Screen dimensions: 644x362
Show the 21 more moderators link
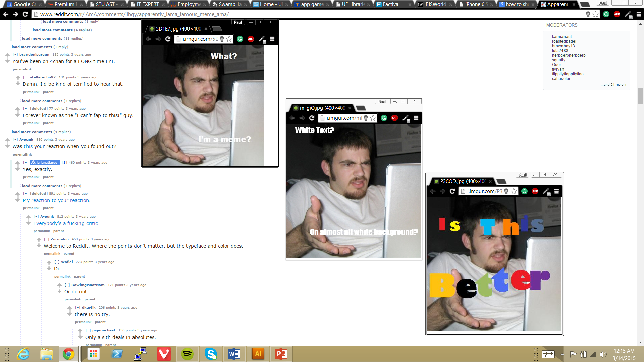[x=613, y=85]
